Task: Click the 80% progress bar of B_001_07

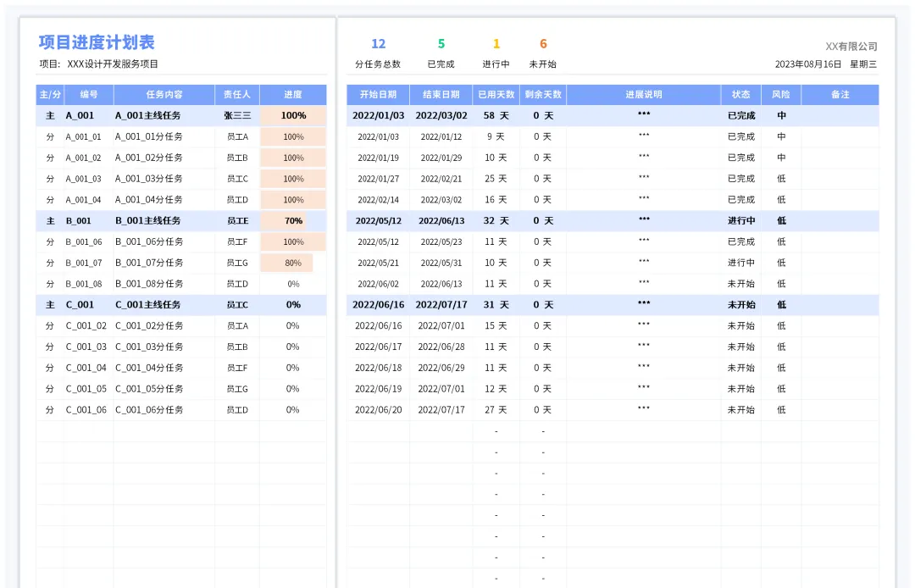Action: pos(286,263)
